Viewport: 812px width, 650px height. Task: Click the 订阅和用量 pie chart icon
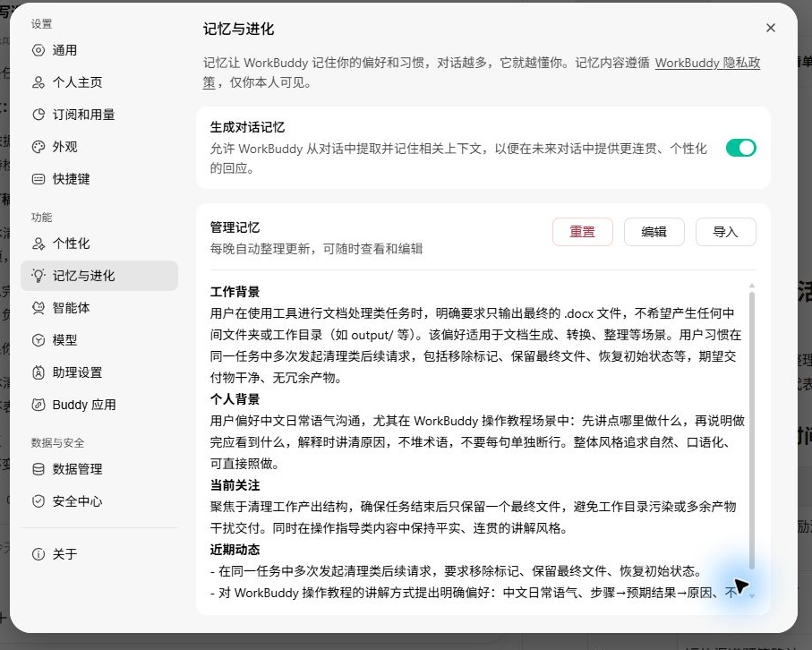(38, 115)
